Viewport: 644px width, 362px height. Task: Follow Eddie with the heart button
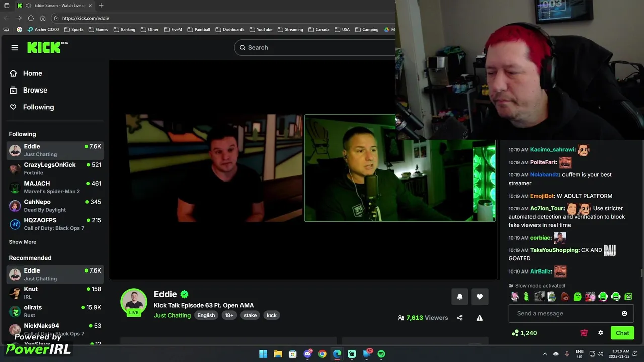click(x=480, y=297)
